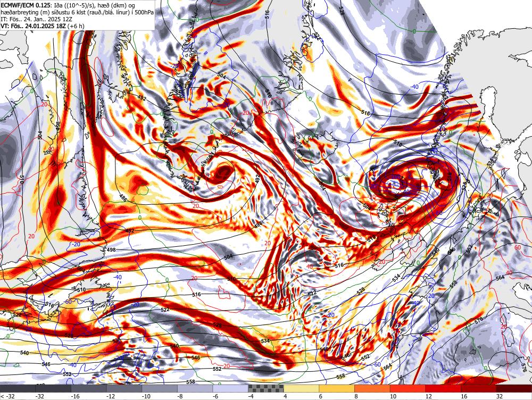Choose the legend swatch between -12 and -10
The width and height of the screenshot is (532, 400).
click(124, 388)
